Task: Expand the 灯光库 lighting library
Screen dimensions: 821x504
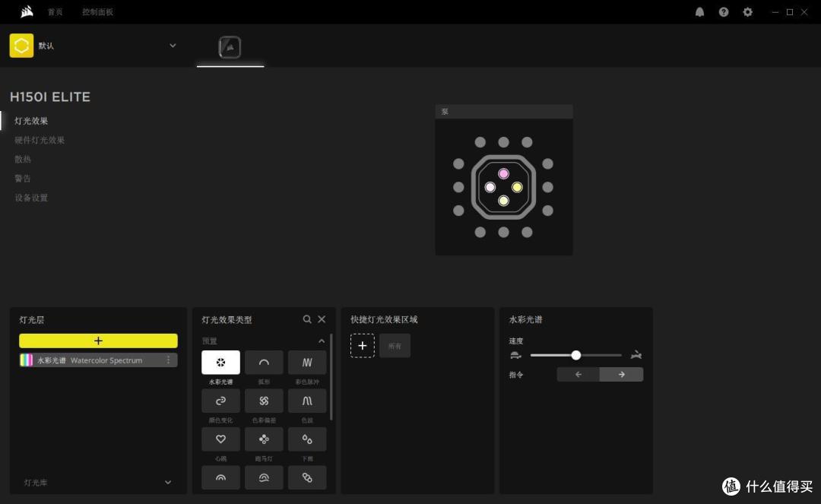Action: pos(168,483)
